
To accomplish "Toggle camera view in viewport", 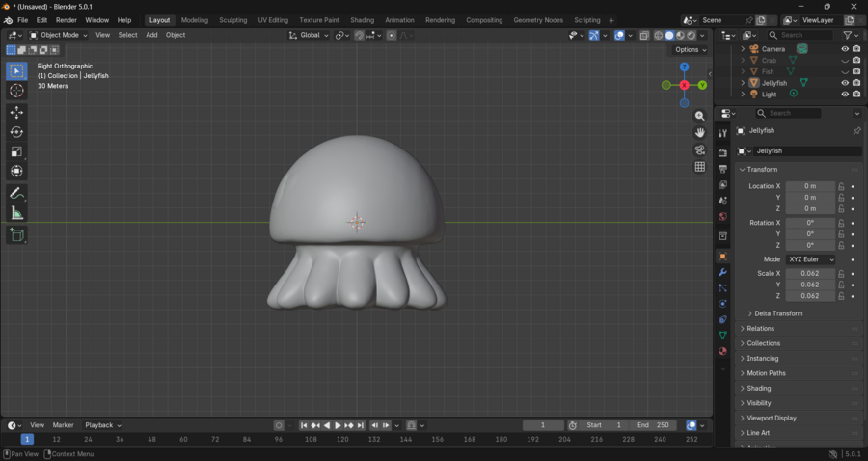I will [x=700, y=149].
